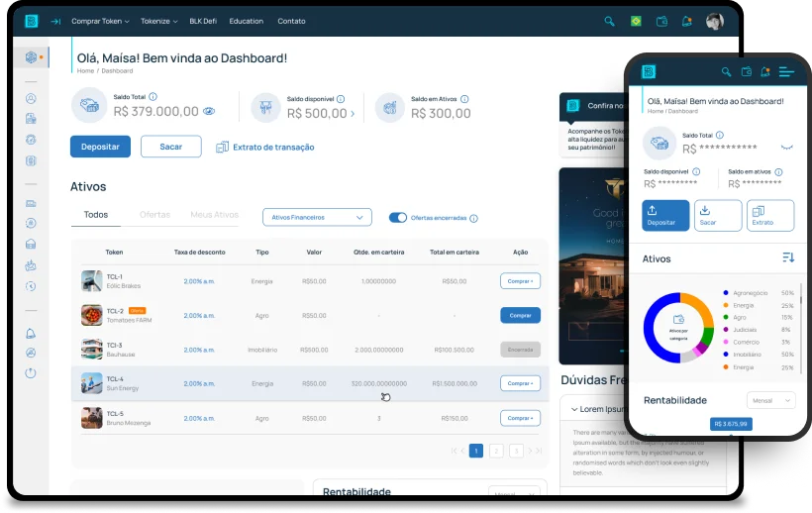Click pink Comércio legend dot on phone
The image size is (812, 513).
click(726, 343)
